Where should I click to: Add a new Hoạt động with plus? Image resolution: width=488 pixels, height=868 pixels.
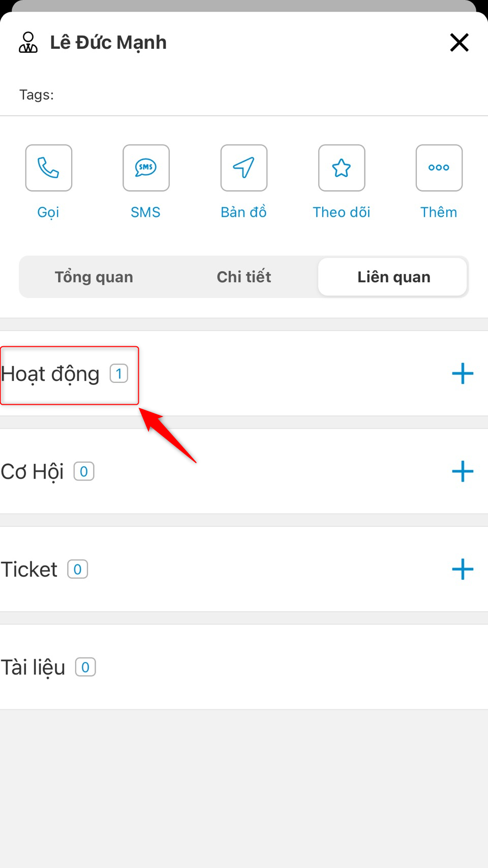click(x=463, y=374)
